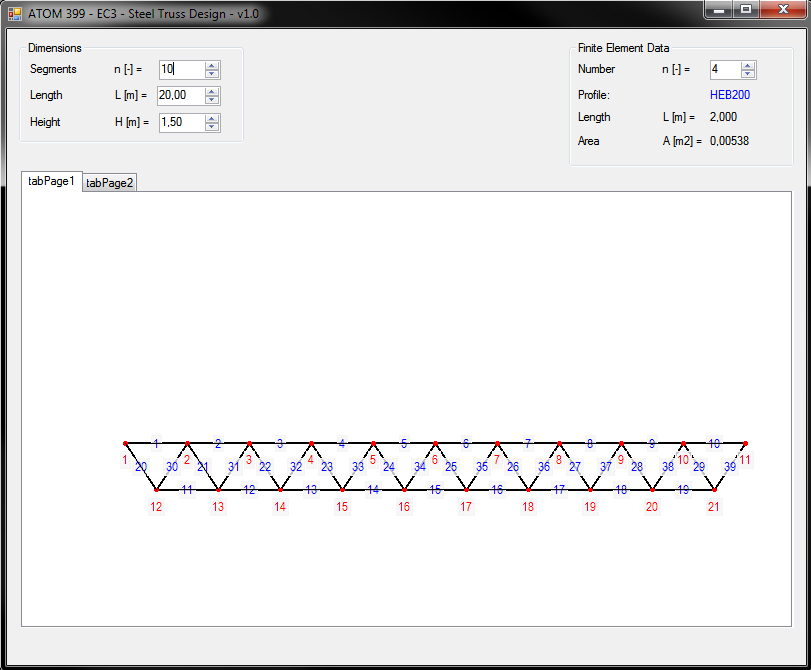The image size is (811, 670).
Task: Click the Finite Element Length value 2,000
Action: coord(724,117)
